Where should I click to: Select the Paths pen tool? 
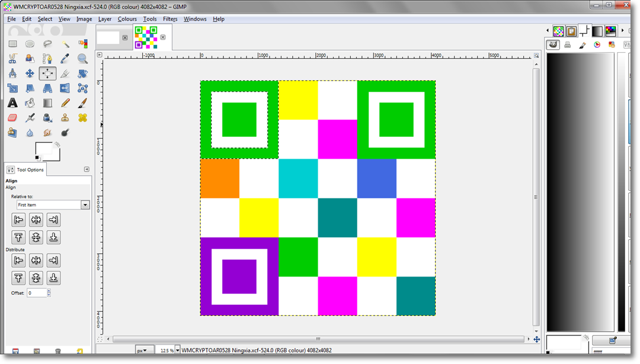coord(47,59)
